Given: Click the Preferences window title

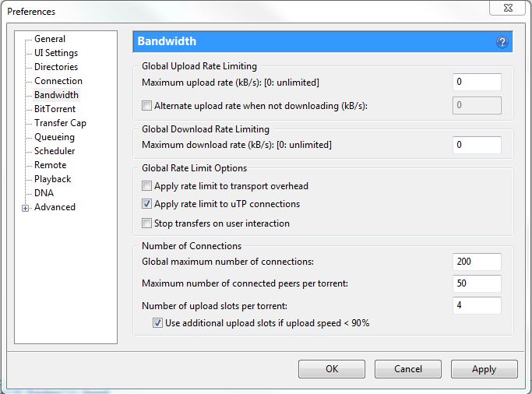Looking at the screenshot, I should [x=31, y=12].
